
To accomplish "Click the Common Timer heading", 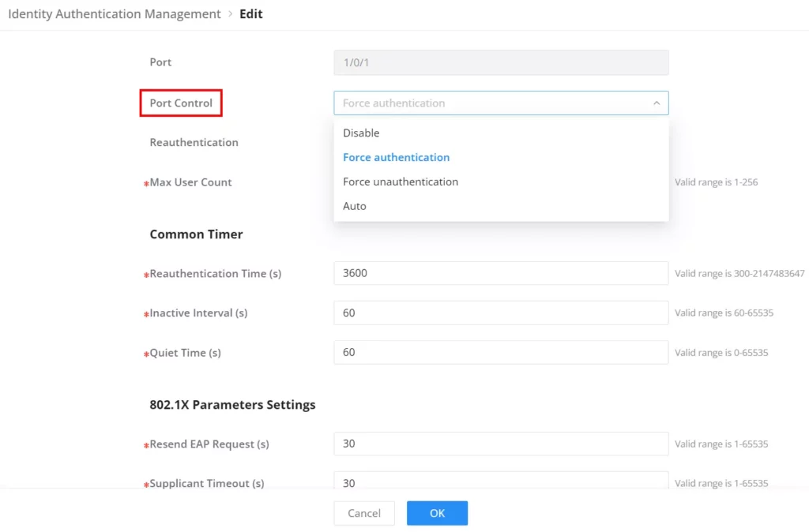I will coord(196,234).
